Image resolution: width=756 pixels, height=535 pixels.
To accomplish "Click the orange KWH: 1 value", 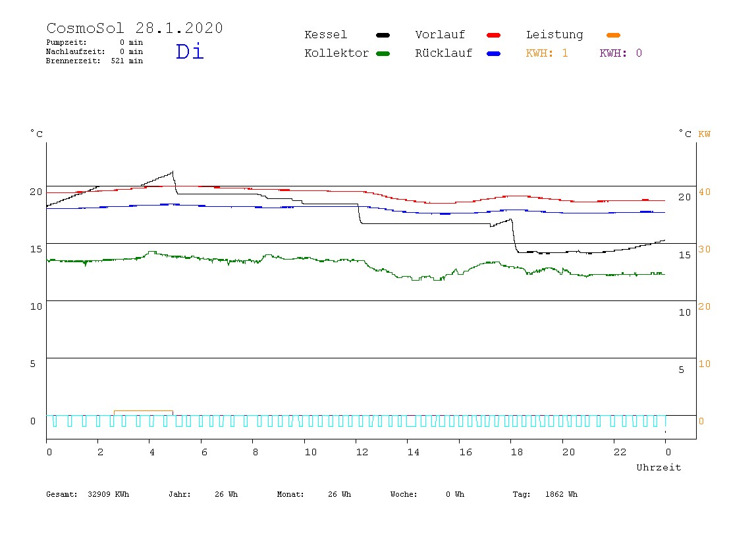I will coord(547,53).
